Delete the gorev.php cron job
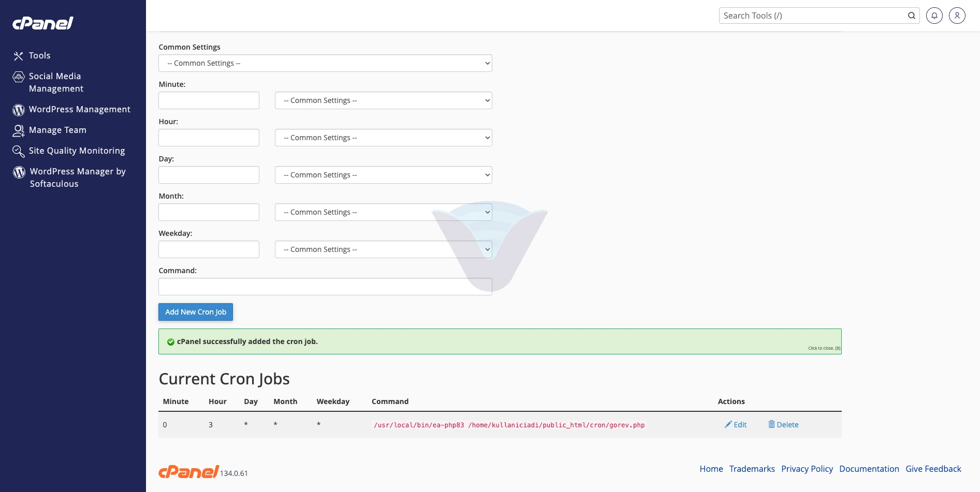 [783, 425]
